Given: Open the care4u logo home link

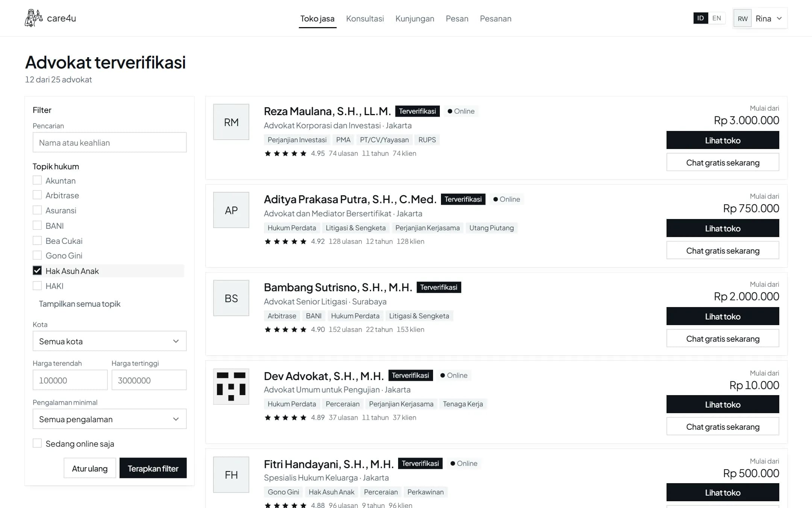Looking at the screenshot, I should pos(50,18).
